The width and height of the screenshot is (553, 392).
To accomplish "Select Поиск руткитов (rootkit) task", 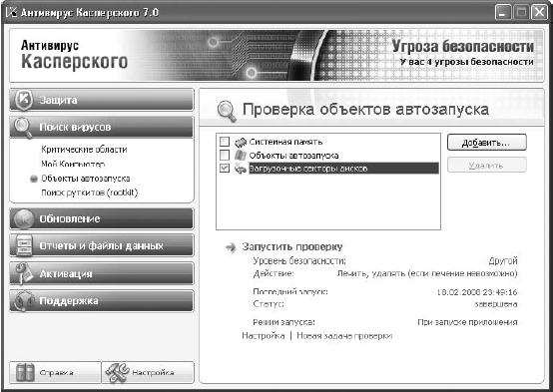I will (89, 193).
